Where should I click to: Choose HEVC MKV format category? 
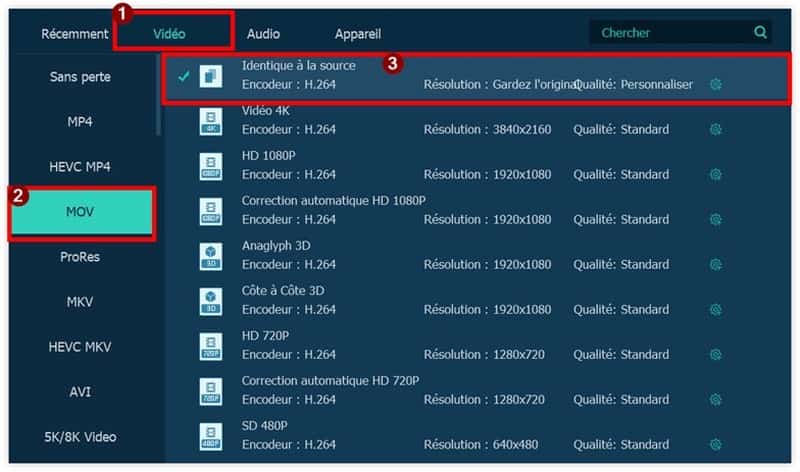[80, 347]
